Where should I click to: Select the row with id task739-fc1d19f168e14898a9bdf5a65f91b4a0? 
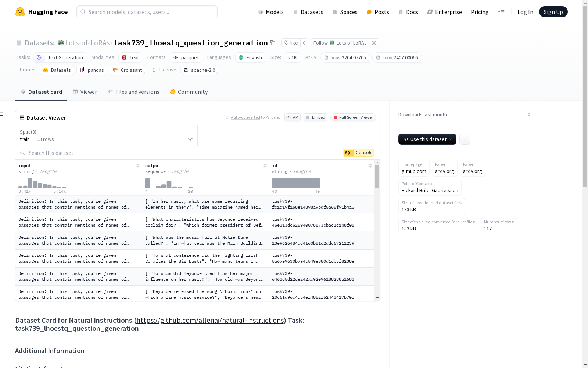click(195, 204)
